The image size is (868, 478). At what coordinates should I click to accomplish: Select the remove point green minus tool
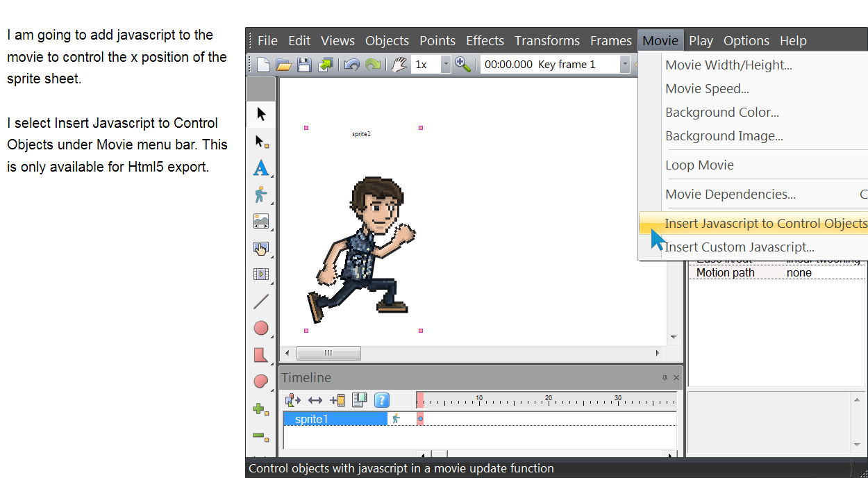[261, 436]
